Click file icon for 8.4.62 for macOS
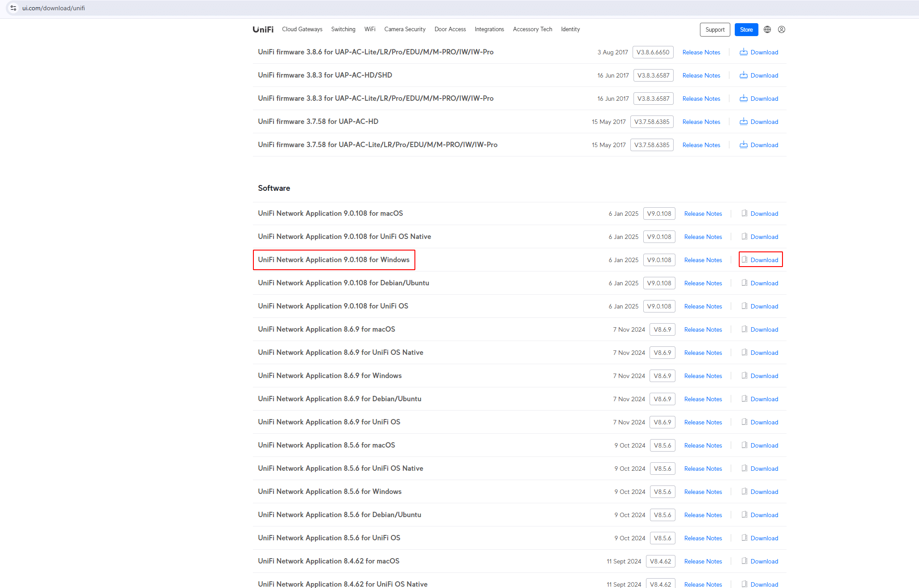 tap(745, 561)
